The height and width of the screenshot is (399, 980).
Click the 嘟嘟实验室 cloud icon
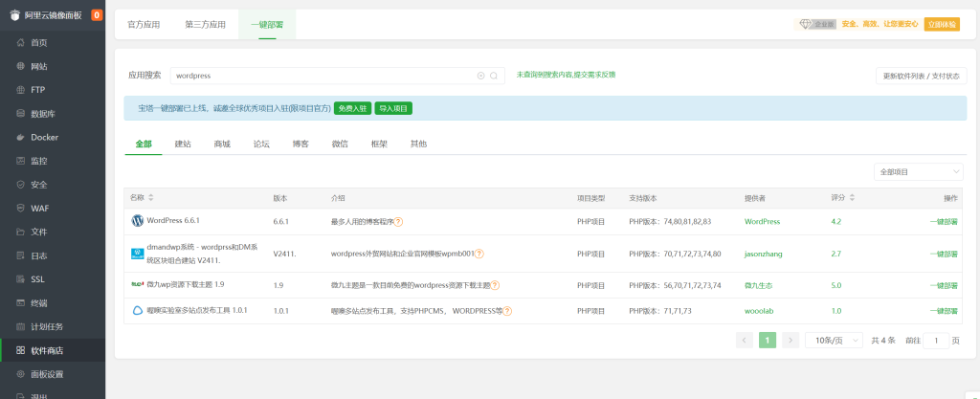138,310
